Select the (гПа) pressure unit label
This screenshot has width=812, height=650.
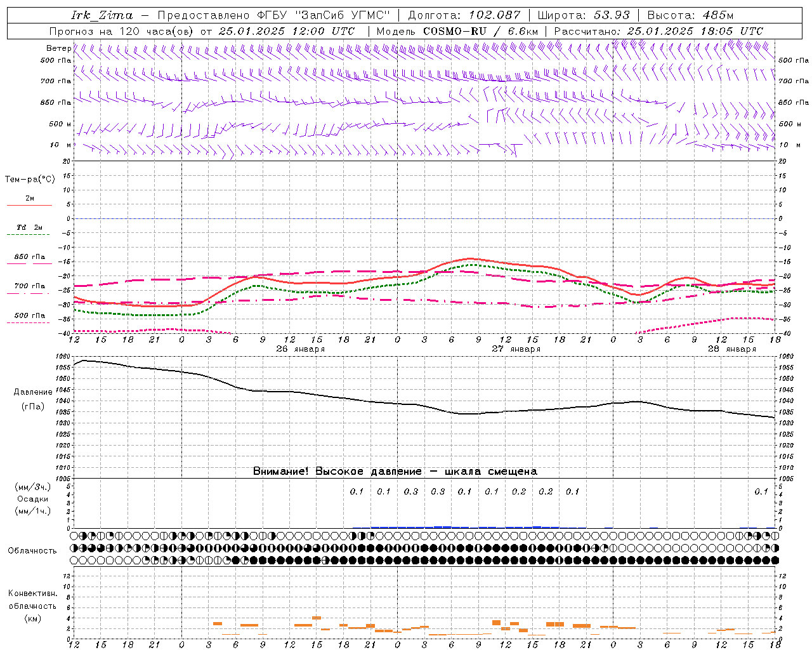pyautogui.click(x=33, y=407)
